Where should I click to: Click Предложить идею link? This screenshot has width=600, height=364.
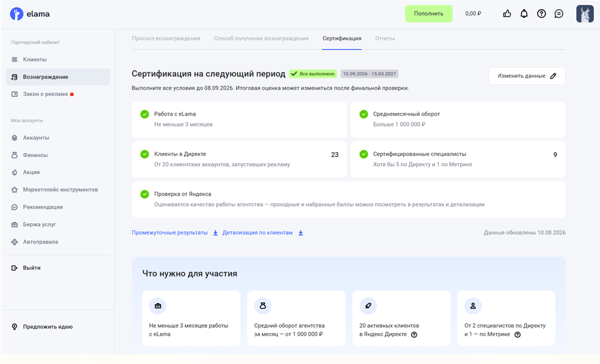(48, 327)
